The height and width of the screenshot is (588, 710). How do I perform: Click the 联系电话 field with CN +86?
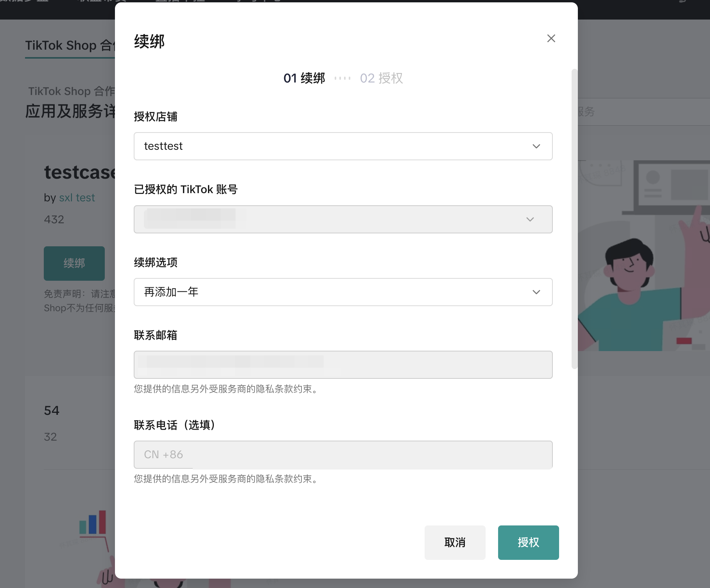point(342,455)
